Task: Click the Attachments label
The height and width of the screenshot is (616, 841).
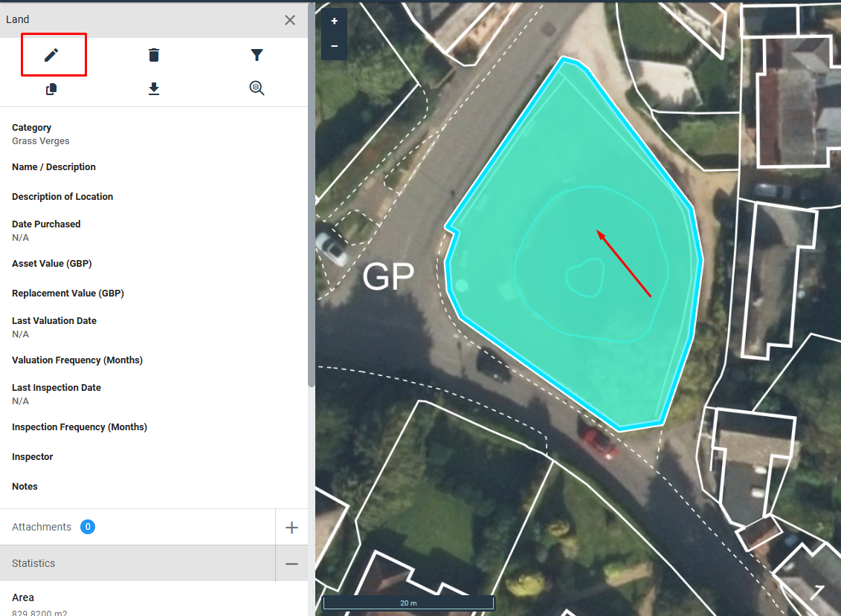Action: (x=42, y=527)
